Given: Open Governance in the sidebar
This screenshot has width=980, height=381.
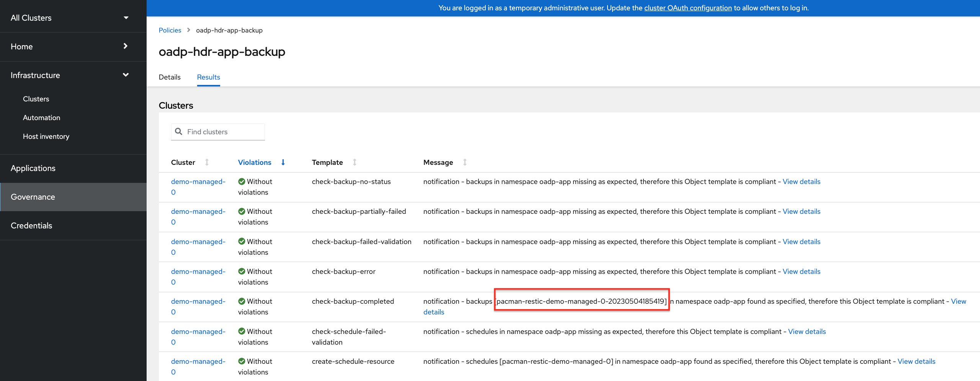Looking at the screenshot, I should [x=33, y=197].
